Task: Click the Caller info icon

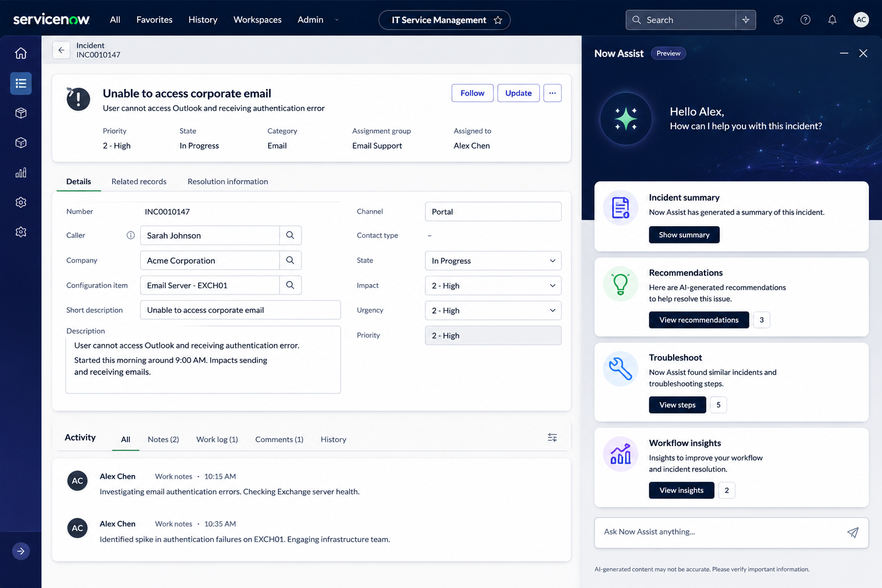Action: pyautogui.click(x=130, y=235)
